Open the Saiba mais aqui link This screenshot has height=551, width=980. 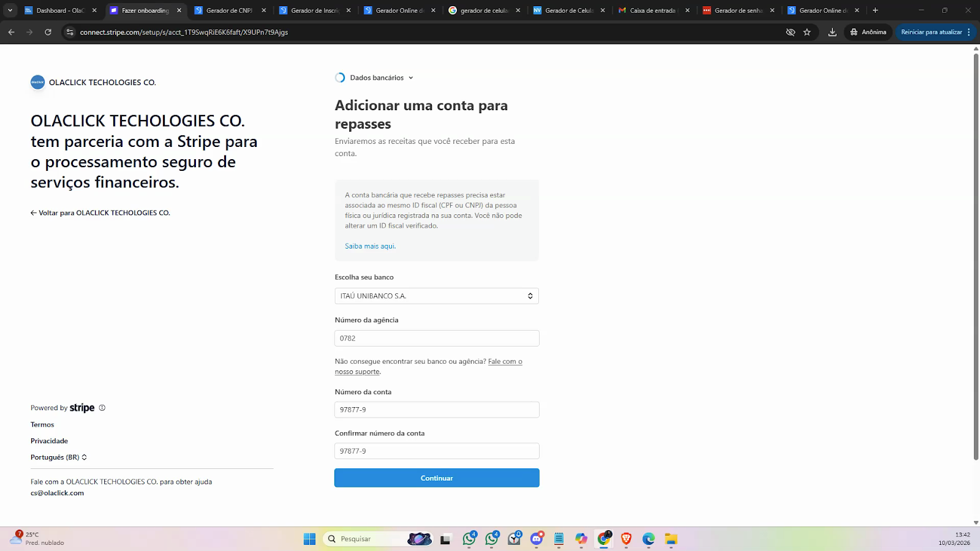coord(370,246)
